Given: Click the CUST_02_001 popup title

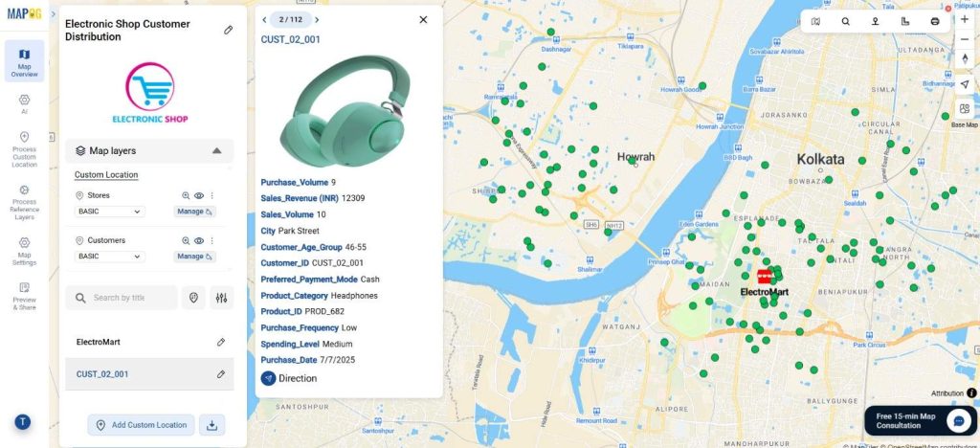Looking at the screenshot, I should point(291,39).
